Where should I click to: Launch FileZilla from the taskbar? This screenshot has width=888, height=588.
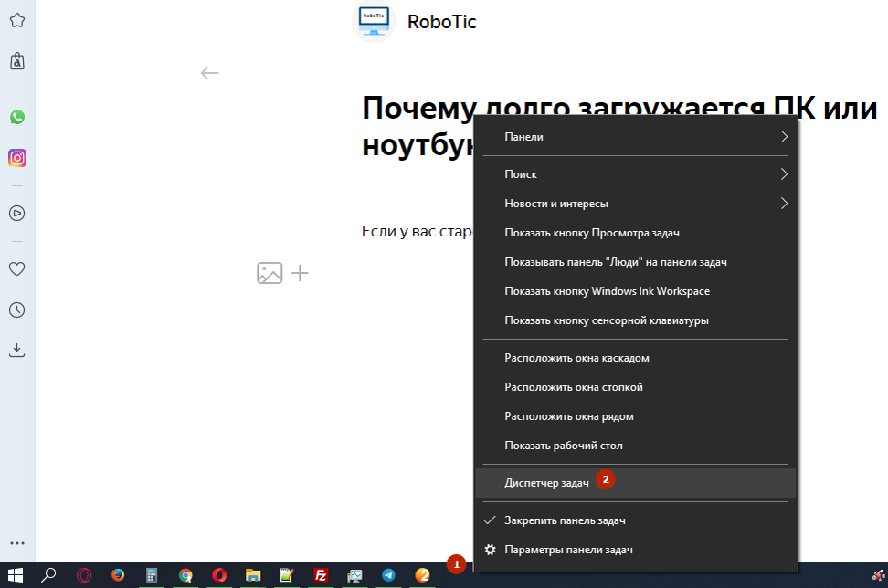[322, 576]
